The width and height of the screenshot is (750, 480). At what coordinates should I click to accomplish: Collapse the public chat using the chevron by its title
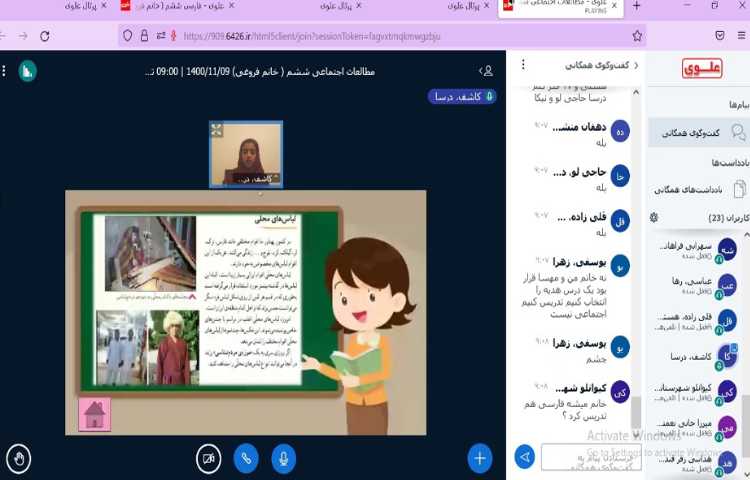click(x=637, y=65)
